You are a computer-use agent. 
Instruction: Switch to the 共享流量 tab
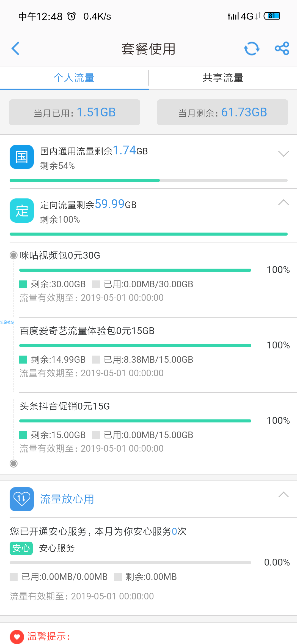point(223,78)
